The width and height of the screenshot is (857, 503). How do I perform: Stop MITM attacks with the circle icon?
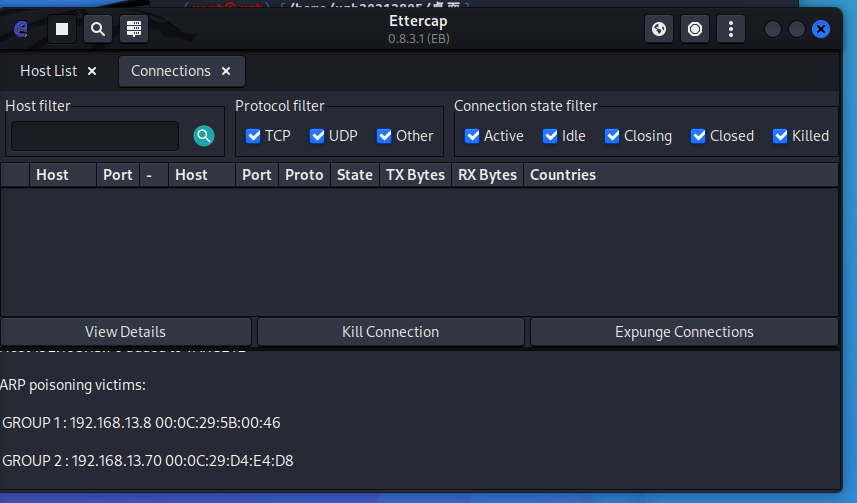click(x=695, y=29)
